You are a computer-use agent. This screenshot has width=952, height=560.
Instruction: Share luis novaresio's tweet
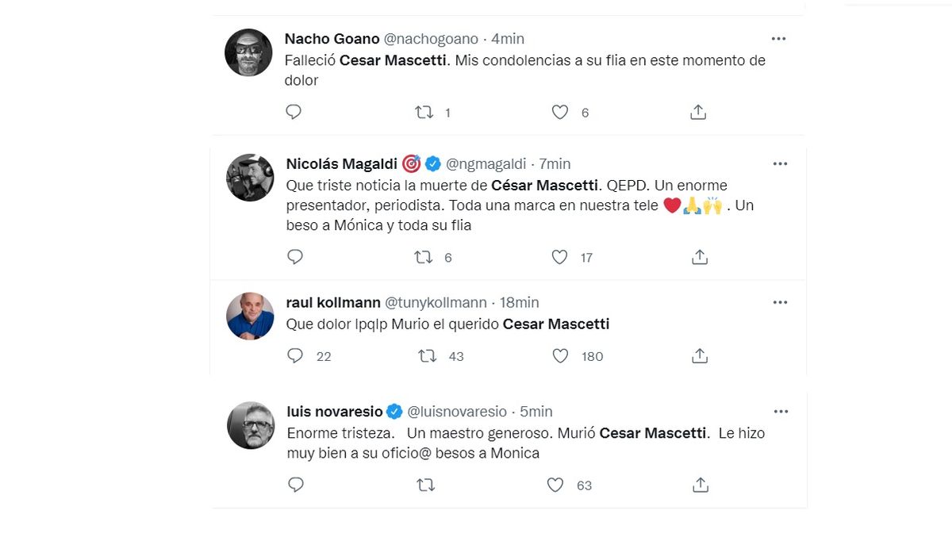point(700,485)
